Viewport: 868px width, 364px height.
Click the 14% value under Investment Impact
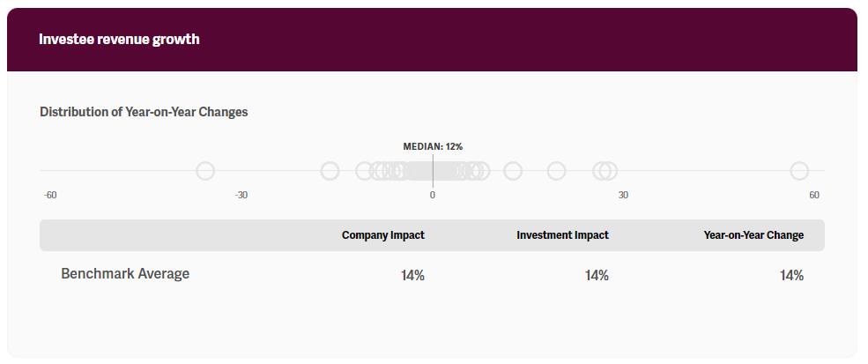tap(597, 276)
